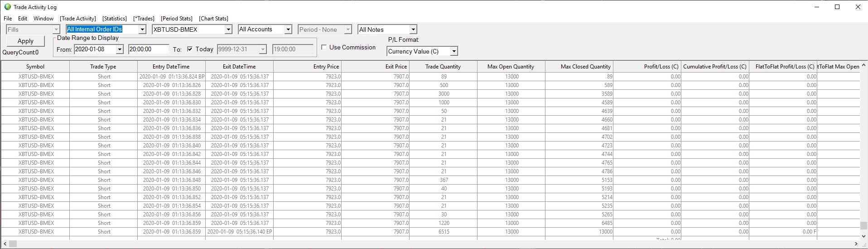The image size is (868, 249).
Task: Click the table scroll up arrow
Action: (x=863, y=65)
